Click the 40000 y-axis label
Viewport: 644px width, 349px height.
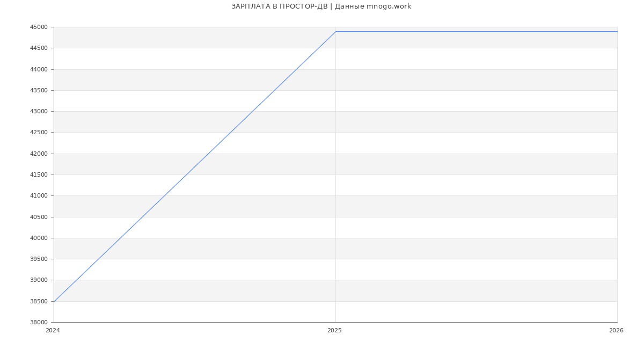[39, 238]
